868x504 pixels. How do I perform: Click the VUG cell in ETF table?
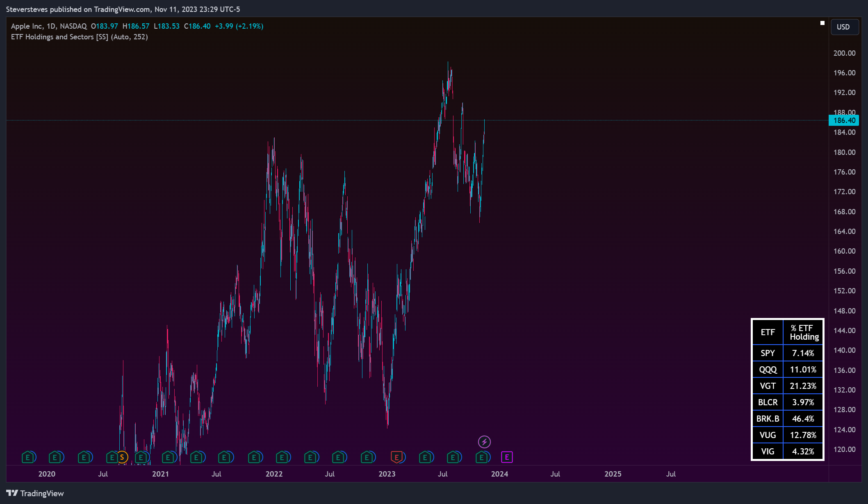(x=768, y=435)
